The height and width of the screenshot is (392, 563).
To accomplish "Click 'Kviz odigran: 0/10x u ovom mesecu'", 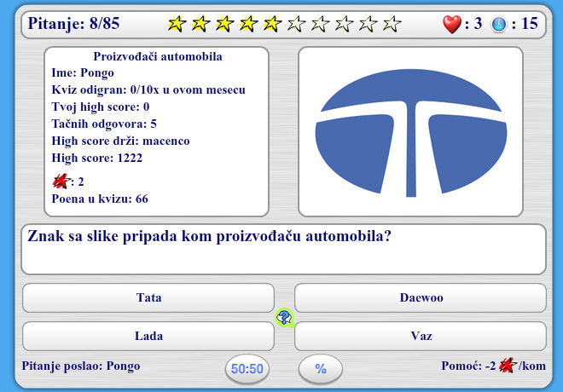I will click(x=148, y=89).
